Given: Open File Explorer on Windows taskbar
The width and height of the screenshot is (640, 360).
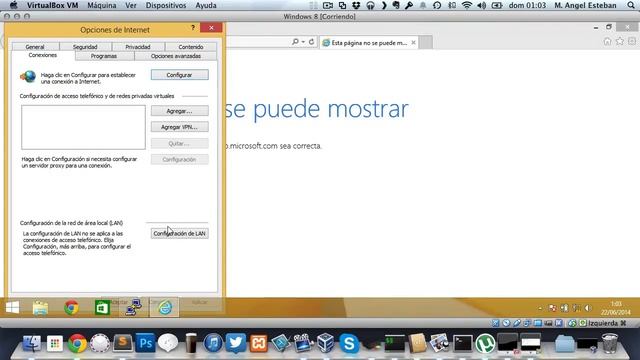Looking at the screenshot, I should [40, 308].
